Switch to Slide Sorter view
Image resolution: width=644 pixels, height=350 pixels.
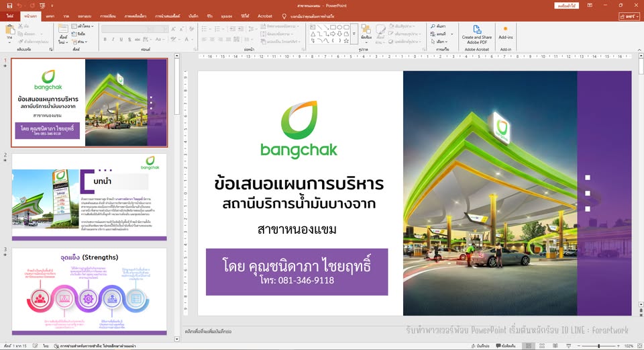(x=542, y=346)
